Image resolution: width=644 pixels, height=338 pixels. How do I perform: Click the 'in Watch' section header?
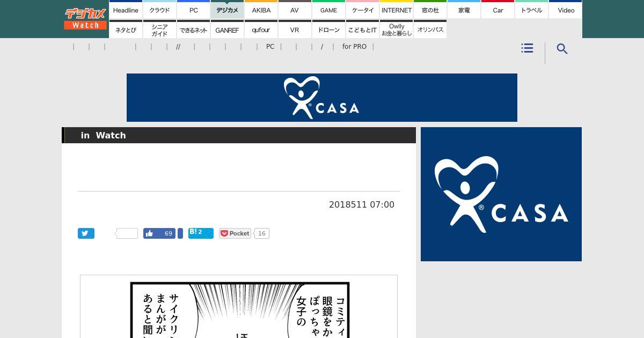click(x=239, y=135)
